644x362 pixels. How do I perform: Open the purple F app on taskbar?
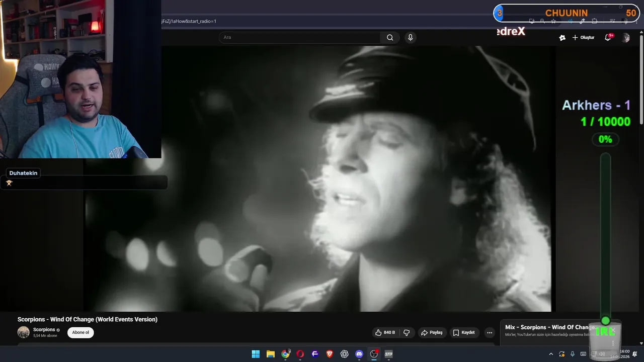(315, 354)
